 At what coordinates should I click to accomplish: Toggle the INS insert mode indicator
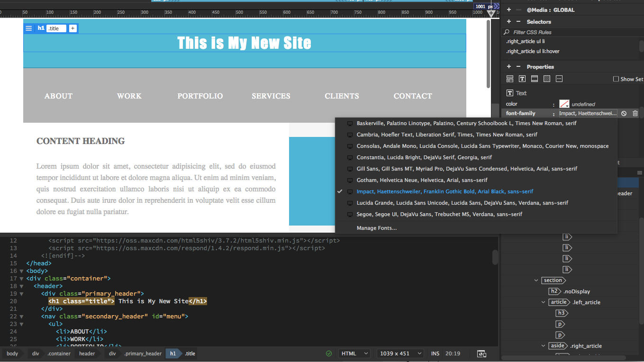435,353
